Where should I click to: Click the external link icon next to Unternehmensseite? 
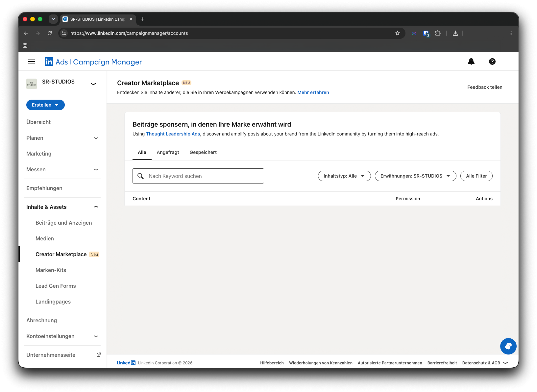pyautogui.click(x=99, y=355)
